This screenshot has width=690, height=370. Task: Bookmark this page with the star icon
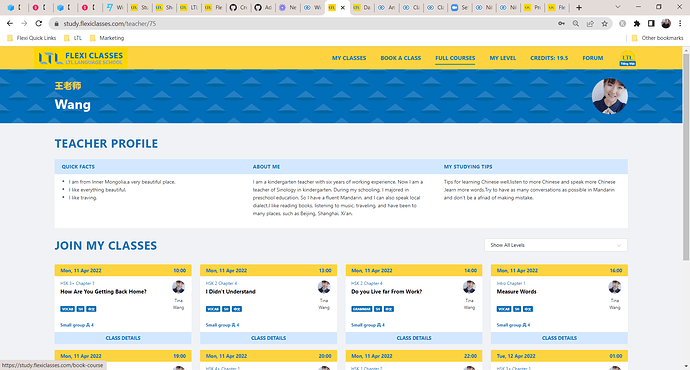coord(605,24)
